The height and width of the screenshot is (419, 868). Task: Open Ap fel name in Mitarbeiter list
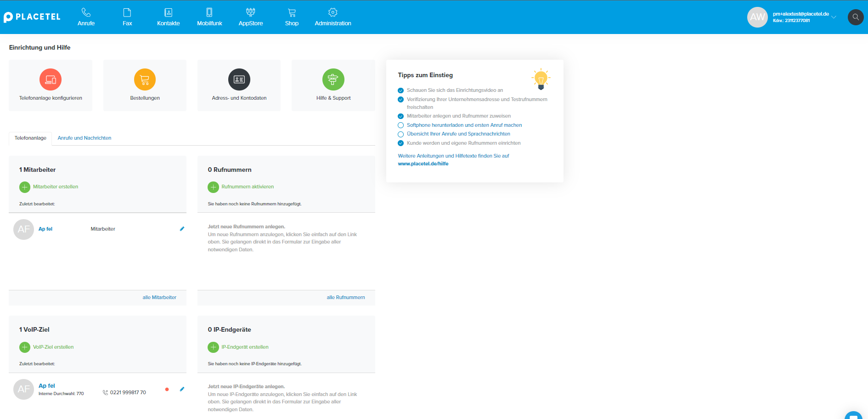(45, 229)
